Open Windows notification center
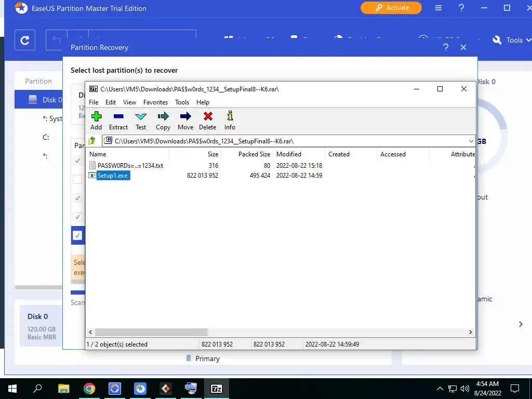The image size is (532, 399). (x=515, y=388)
